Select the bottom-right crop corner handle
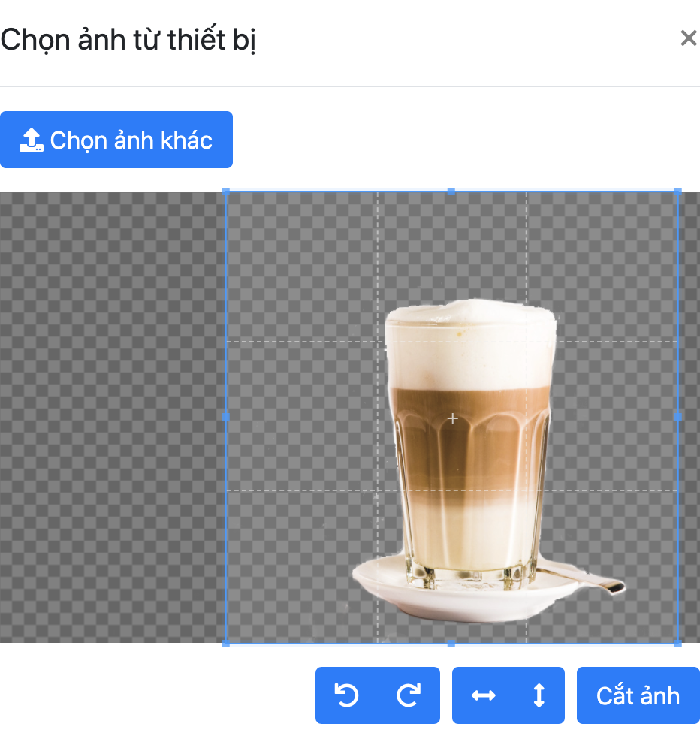Screen dimensions: 700x739 [677, 643]
